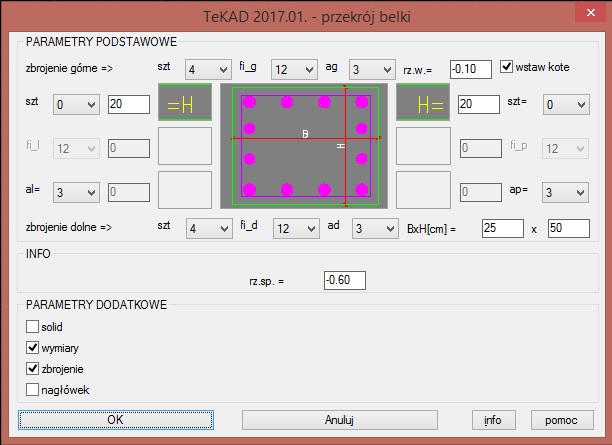Open the 'ap=' dropdown
The height and width of the screenshot is (445, 612).
[x=565, y=192]
